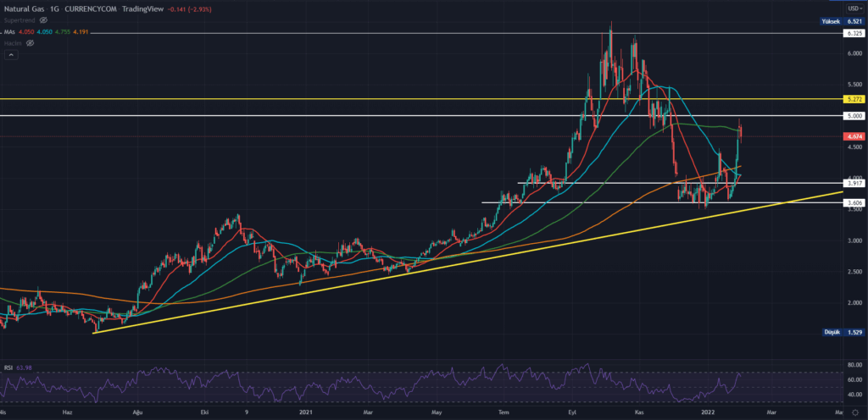This screenshot has width=868, height=420.
Task: Collapse the indicator legend with chevron button
Action: coord(11,55)
